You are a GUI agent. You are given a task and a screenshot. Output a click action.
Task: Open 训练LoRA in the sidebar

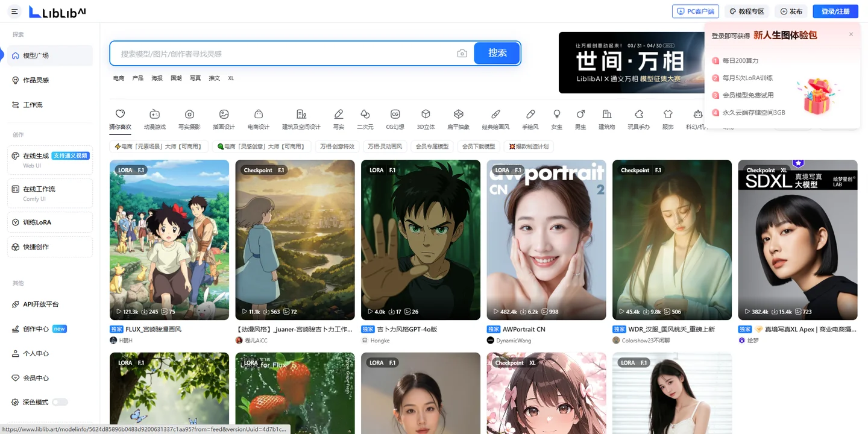(x=37, y=222)
